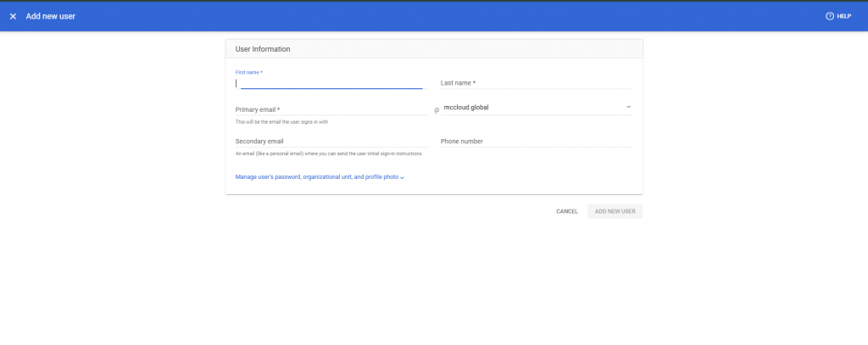Click the chevron beside the profile photo link
The width and height of the screenshot is (868, 345).
point(403,178)
